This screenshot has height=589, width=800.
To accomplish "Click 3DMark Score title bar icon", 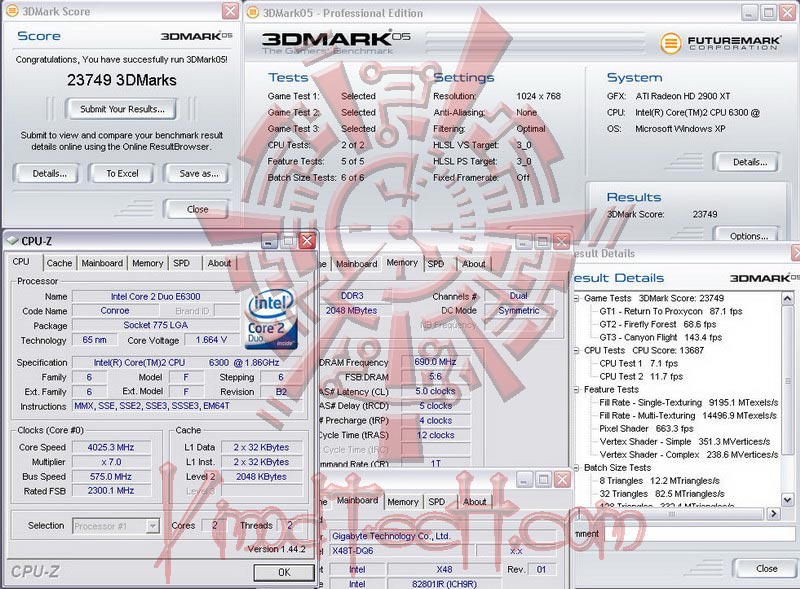I will click(12, 11).
